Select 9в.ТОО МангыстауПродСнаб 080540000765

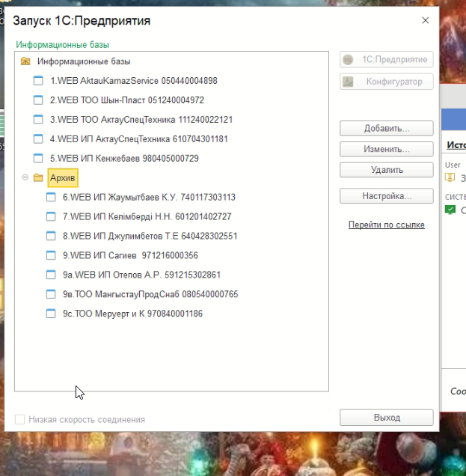click(x=150, y=294)
